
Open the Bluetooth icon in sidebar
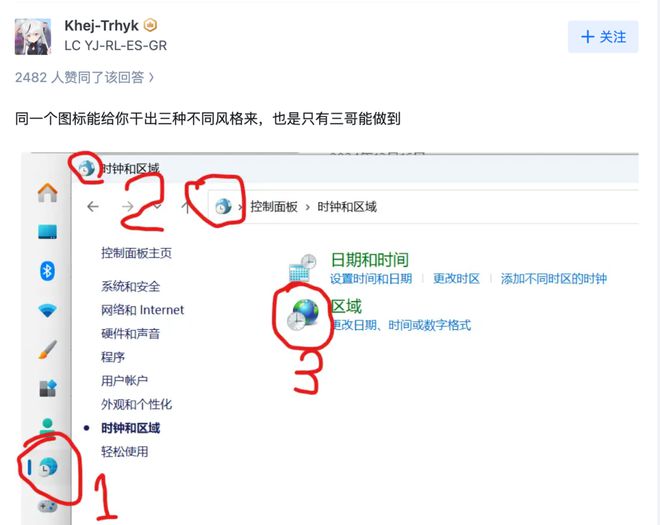(x=47, y=271)
